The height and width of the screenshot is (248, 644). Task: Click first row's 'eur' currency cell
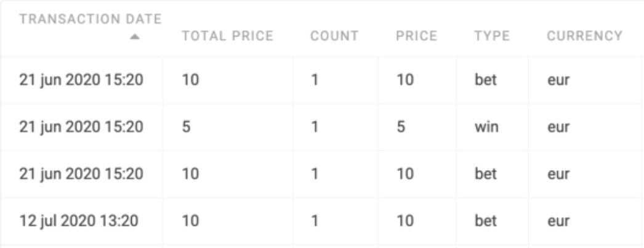[558, 80]
